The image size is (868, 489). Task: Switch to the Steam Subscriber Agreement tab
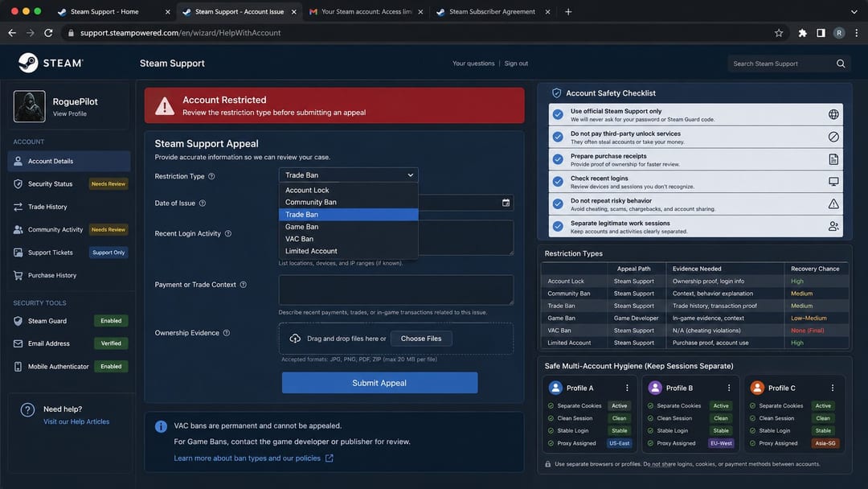pyautogui.click(x=492, y=11)
